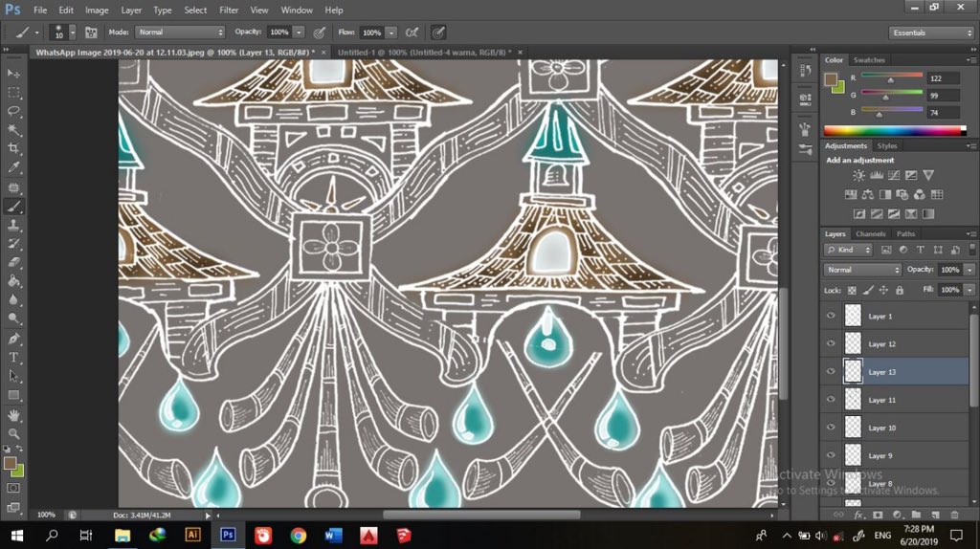Open Word from the taskbar
This screenshot has height=549, width=980.
pyautogui.click(x=333, y=536)
